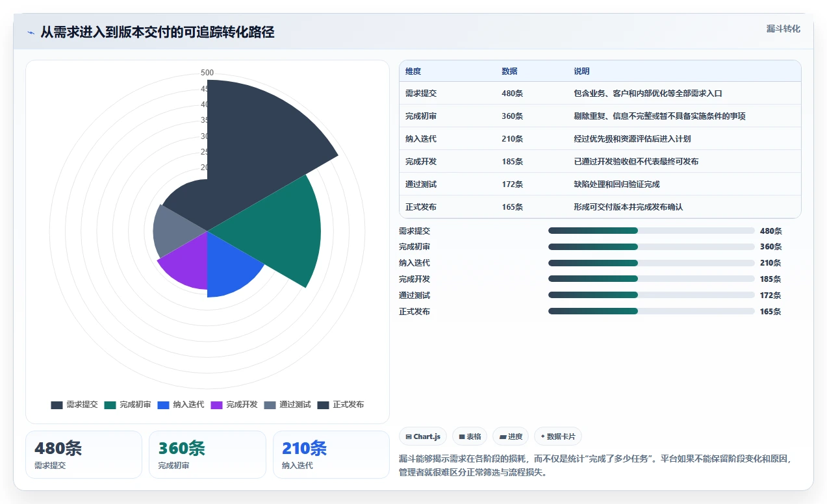Click the 完成初审 label in the progress list

(414, 247)
